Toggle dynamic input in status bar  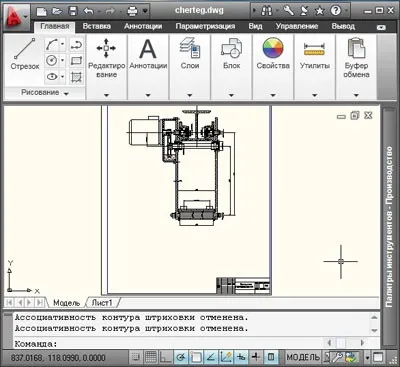pos(241,357)
